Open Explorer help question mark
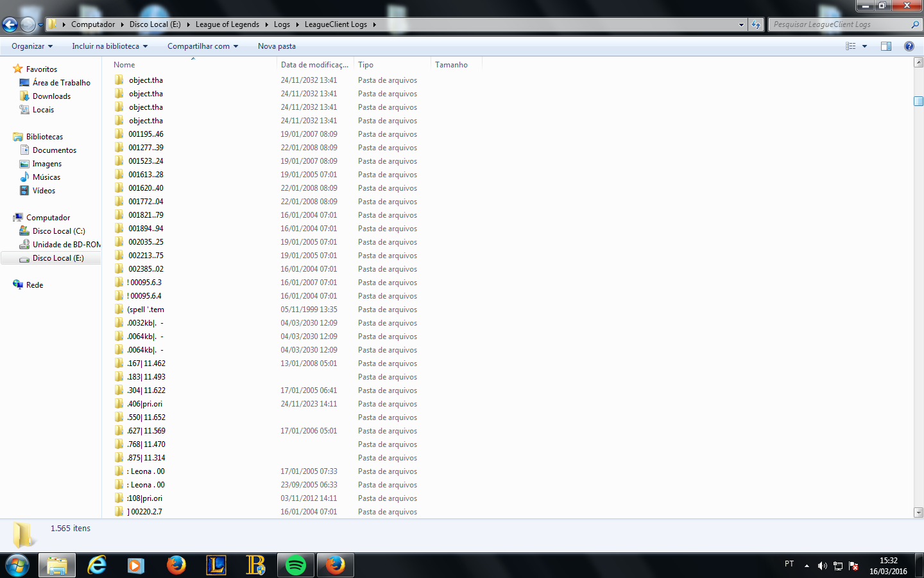This screenshot has height=578, width=924. [909, 46]
